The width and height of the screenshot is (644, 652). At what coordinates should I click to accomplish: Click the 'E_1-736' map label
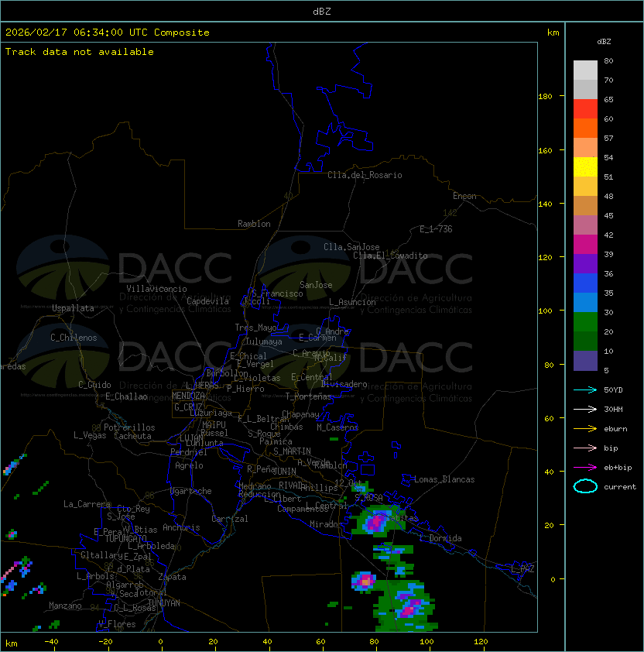pos(436,229)
